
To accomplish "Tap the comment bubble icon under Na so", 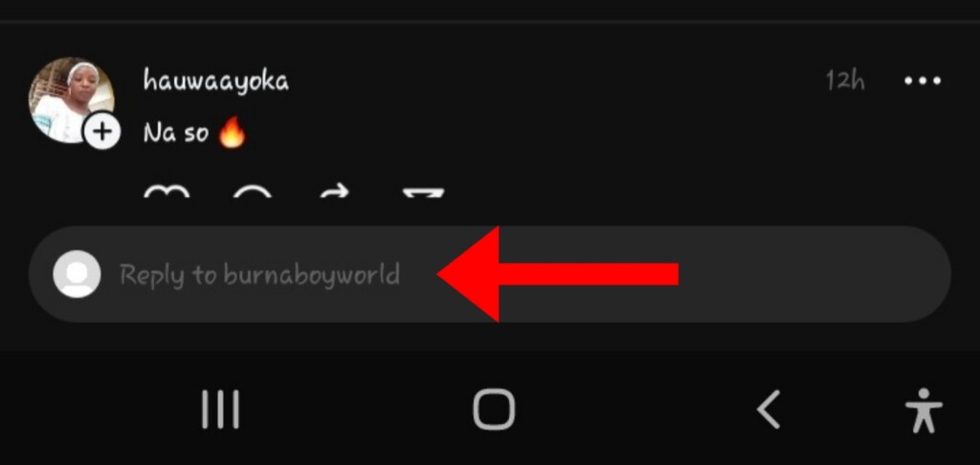I will tap(253, 192).
